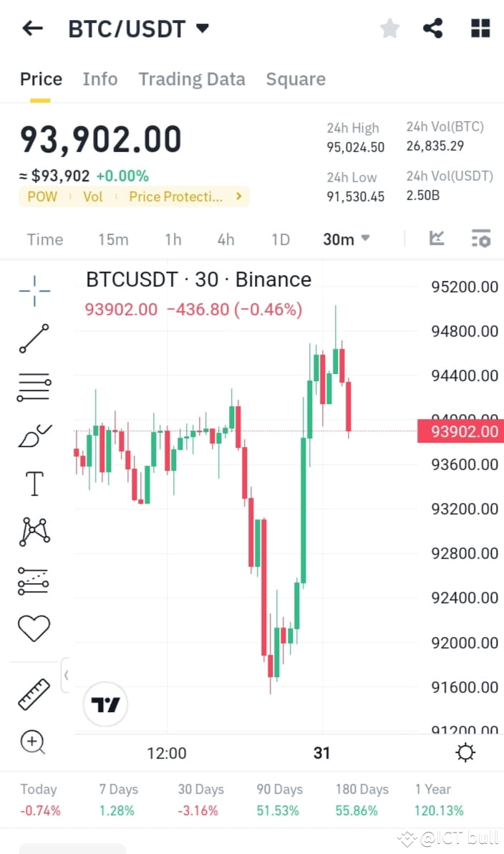Screen dimensions: 504x854
Task: Open the horizontal lines drawing tool
Action: pyautogui.click(x=33, y=386)
